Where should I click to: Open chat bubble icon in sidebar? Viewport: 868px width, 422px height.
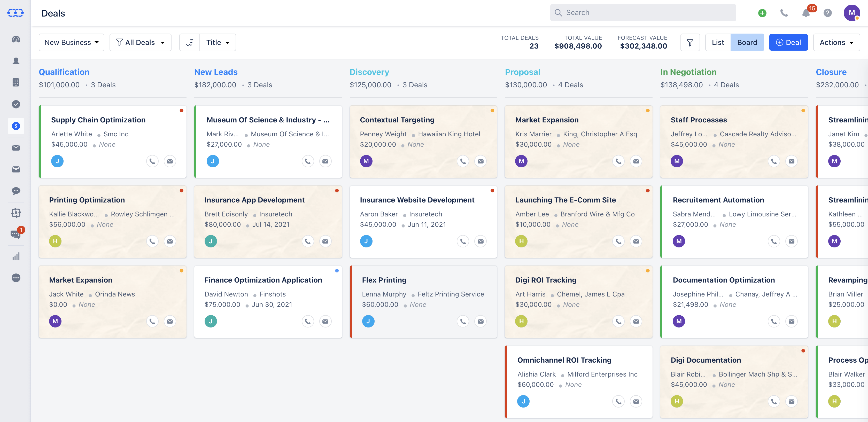pyautogui.click(x=16, y=191)
